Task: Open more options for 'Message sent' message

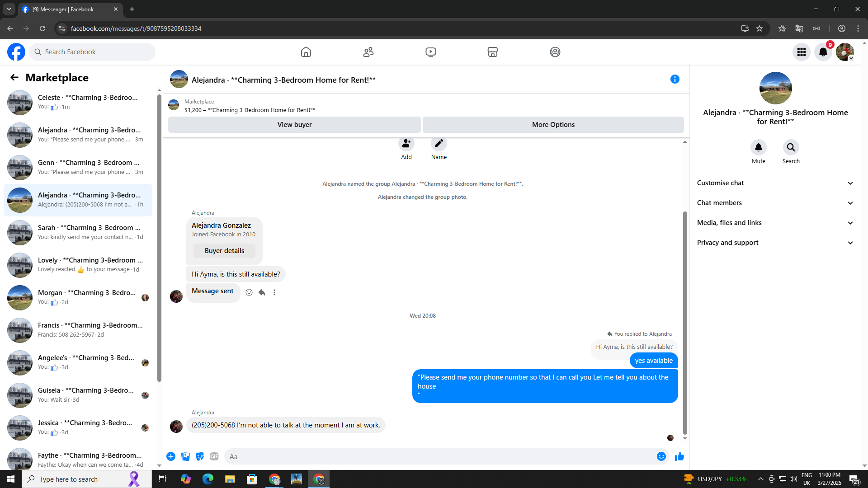Action: pos(274,292)
